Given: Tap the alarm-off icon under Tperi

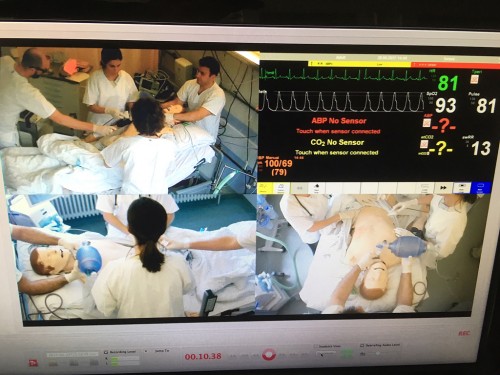Looking at the screenshot, I should click(475, 80).
